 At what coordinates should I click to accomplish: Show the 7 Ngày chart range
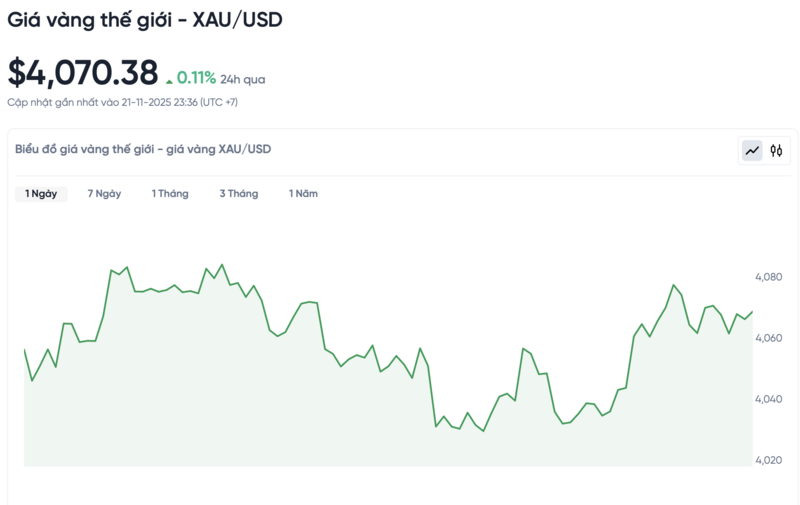click(104, 194)
